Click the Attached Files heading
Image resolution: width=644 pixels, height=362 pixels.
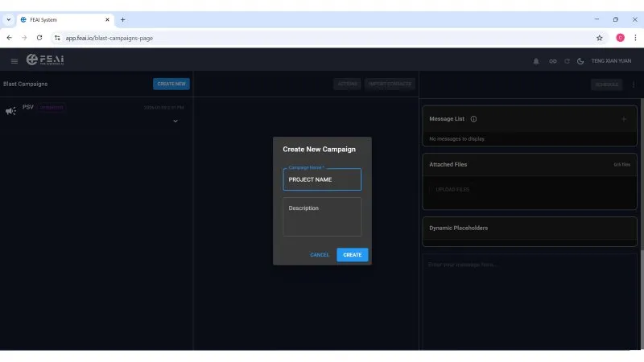(x=448, y=165)
